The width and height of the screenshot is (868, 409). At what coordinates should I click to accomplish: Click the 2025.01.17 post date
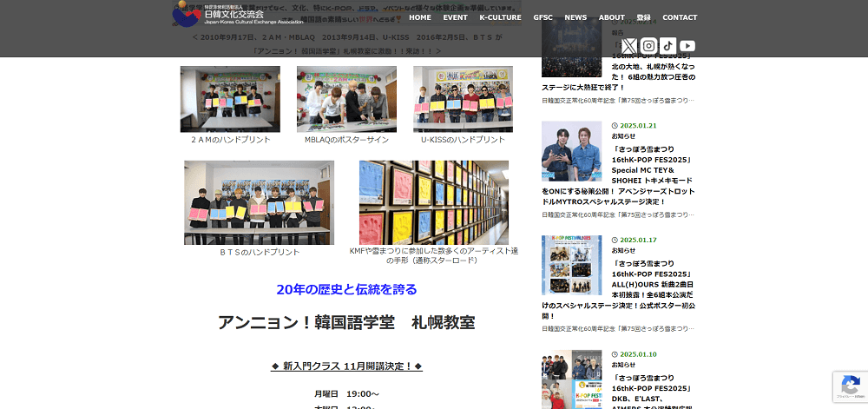coord(638,241)
